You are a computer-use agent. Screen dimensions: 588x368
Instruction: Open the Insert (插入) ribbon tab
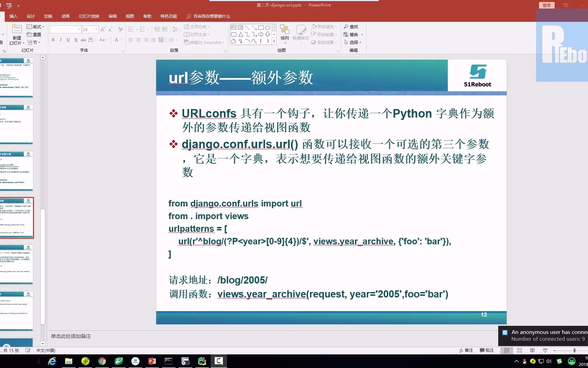(x=13, y=16)
